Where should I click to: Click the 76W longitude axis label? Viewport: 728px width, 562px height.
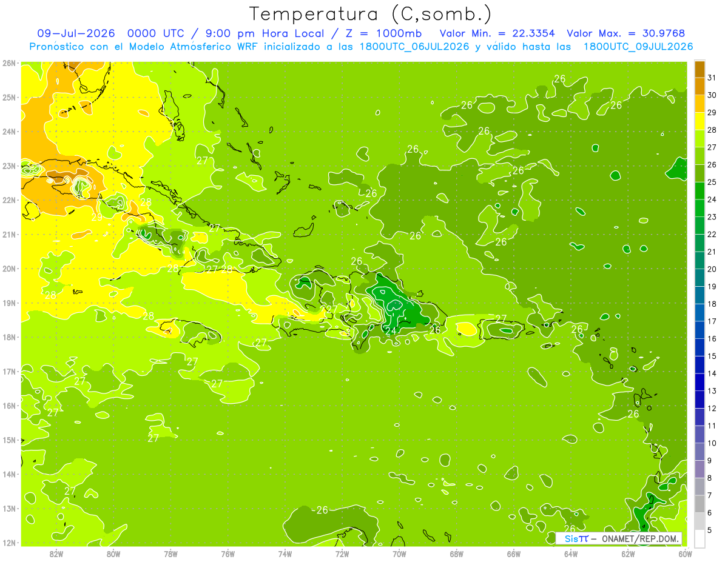[227, 554]
